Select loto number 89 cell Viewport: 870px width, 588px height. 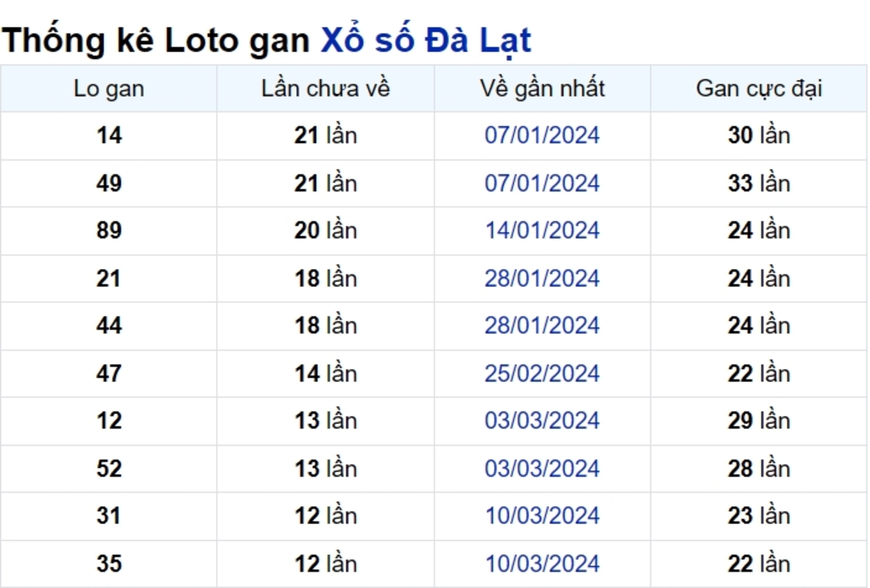pyautogui.click(x=109, y=231)
